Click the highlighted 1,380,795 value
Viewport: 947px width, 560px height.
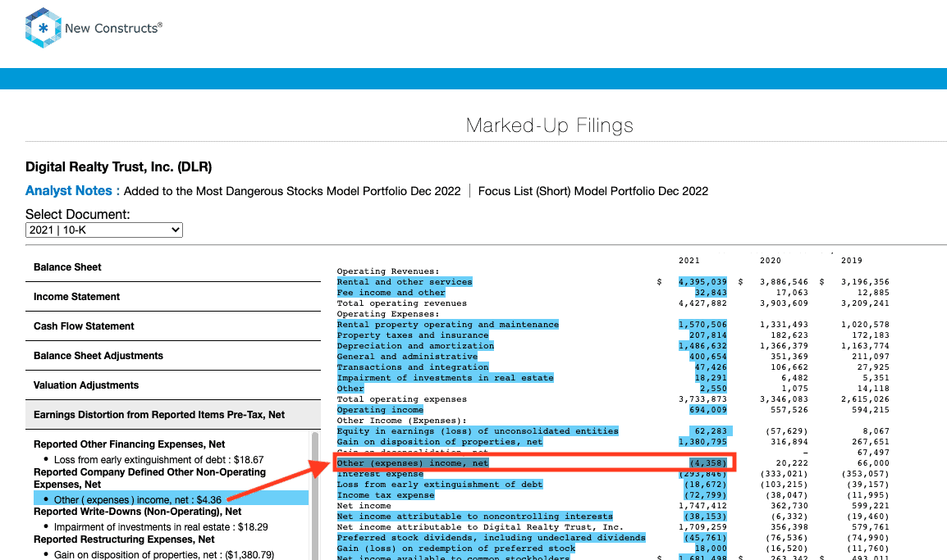click(x=703, y=442)
